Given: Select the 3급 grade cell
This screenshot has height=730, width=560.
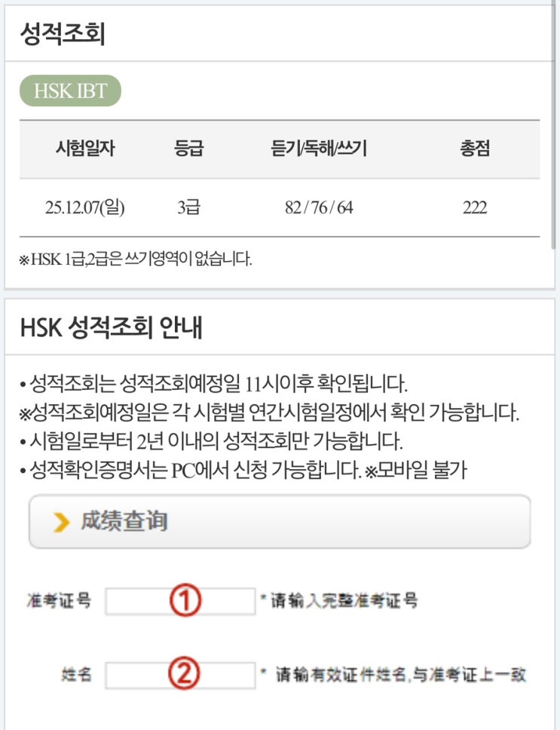Looking at the screenshot, I should [188, 207].
